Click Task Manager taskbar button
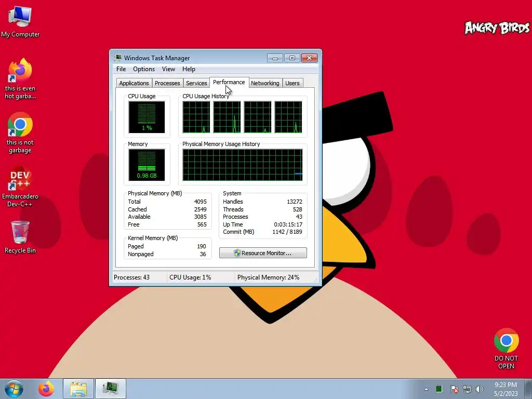The height and width of the screenshot is (399, 532). pos(111,389)
